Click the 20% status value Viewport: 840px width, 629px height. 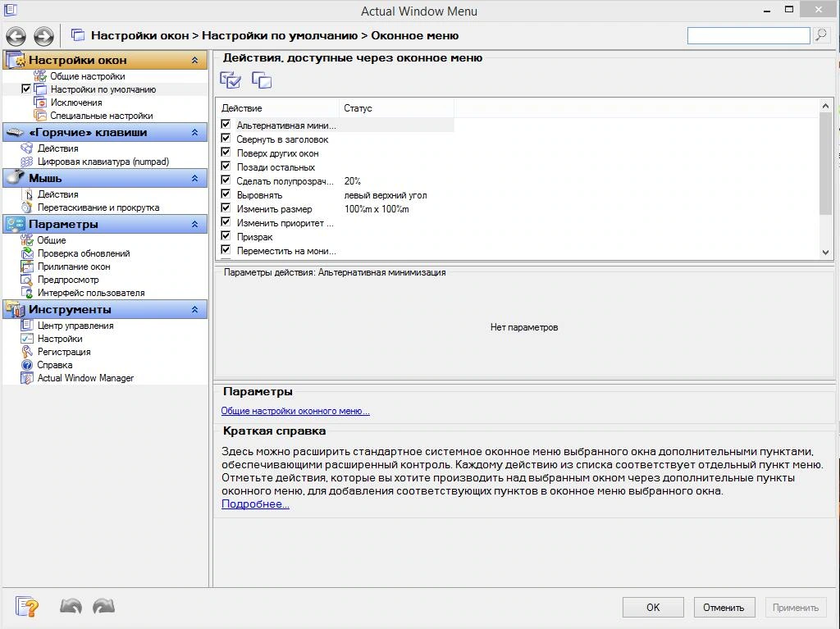click(x=353, y=181)
